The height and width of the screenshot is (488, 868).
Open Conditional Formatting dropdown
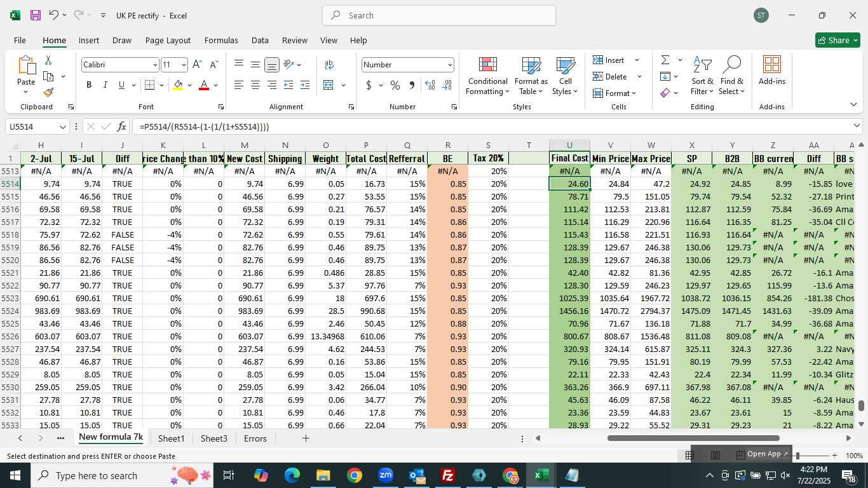point(487,76)
